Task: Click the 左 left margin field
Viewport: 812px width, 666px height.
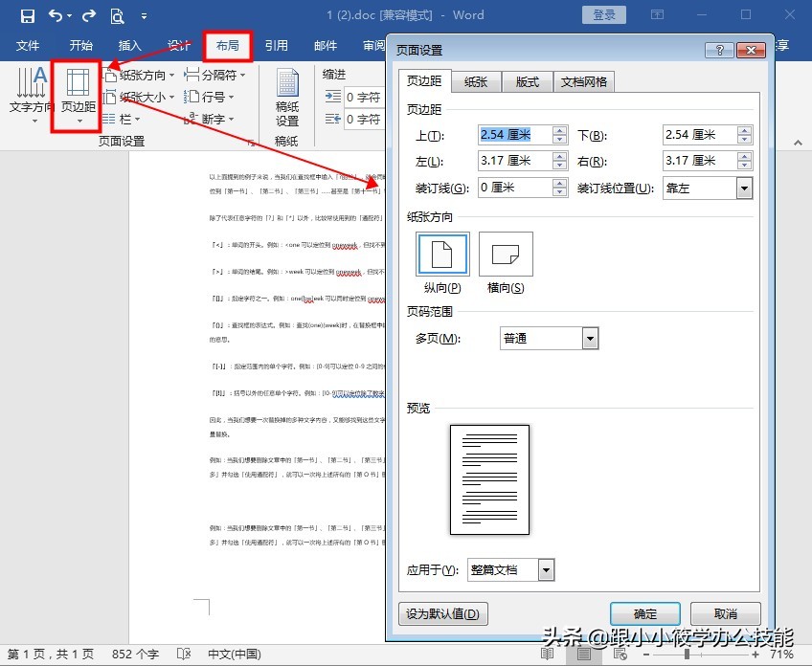Action: 515,161
